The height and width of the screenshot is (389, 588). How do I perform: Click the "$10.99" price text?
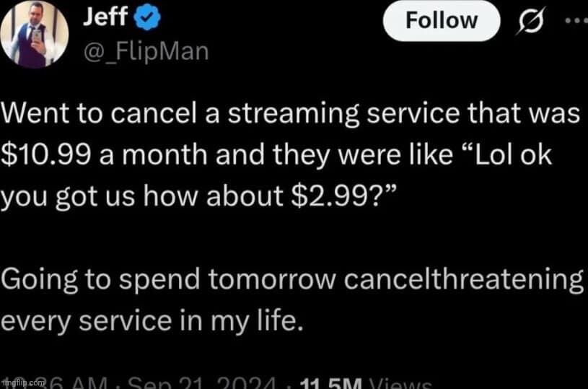[45, 156]
